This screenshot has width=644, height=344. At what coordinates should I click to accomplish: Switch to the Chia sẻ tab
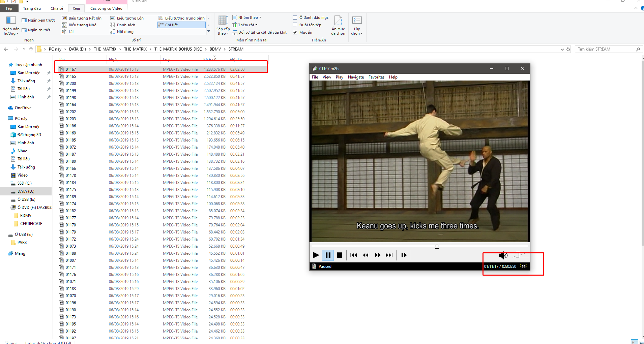[57, 8]
